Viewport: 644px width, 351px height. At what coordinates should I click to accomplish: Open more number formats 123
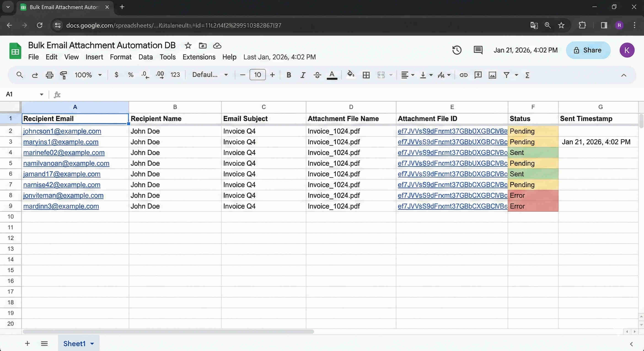(x=175, y=75)
